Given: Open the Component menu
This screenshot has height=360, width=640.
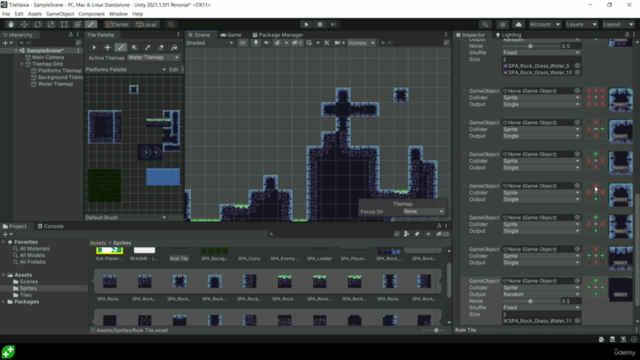Looking at the screenshot, I should (x=91, y=14).
